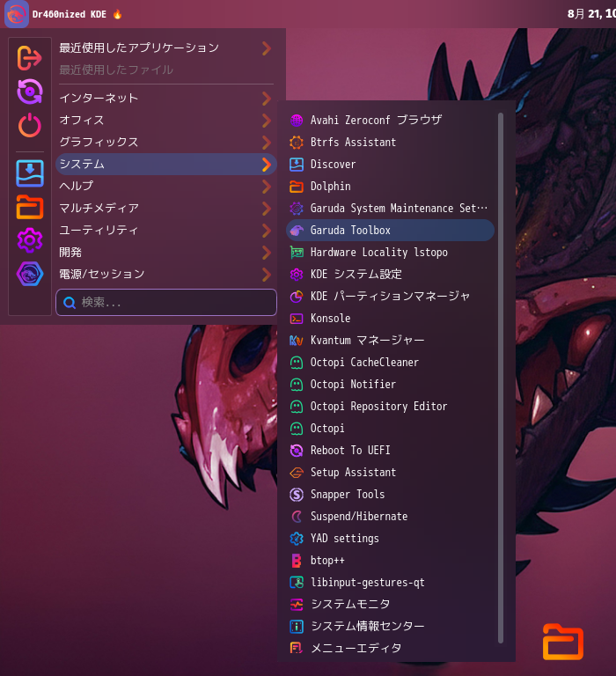Click Reboot To UEFI icon

pyautogui.click(x=297, y=451)
